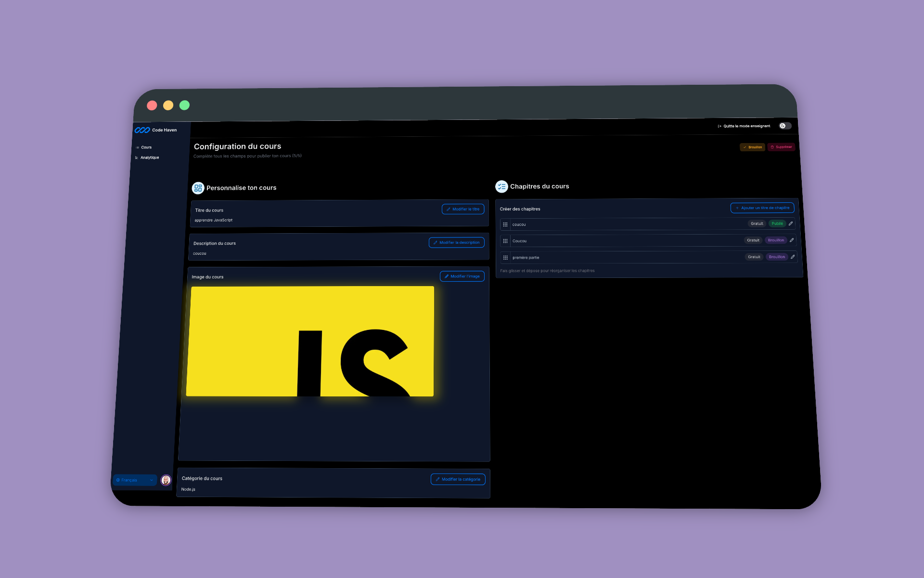Click Ajouter un titre de chapitre
The height and width of the screenshot is (578, 924).
click(x=762, y=208)
